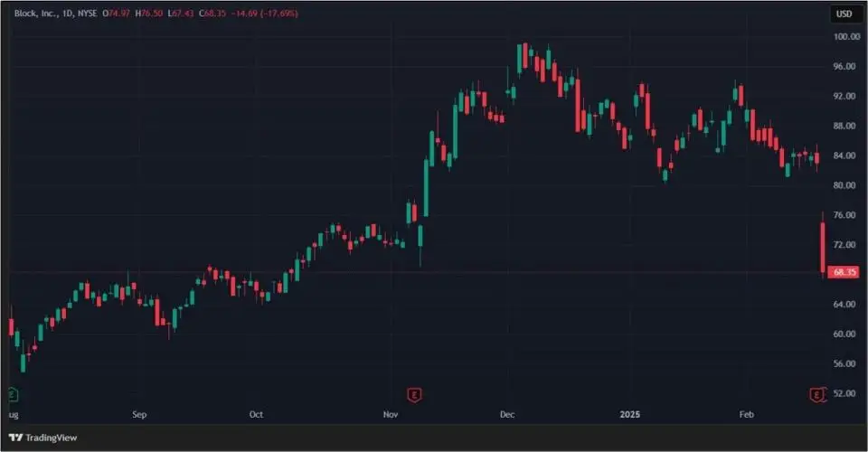Select the red 68.35 current price label
This screenshot has height=452, width=868.
pos(844,271)
